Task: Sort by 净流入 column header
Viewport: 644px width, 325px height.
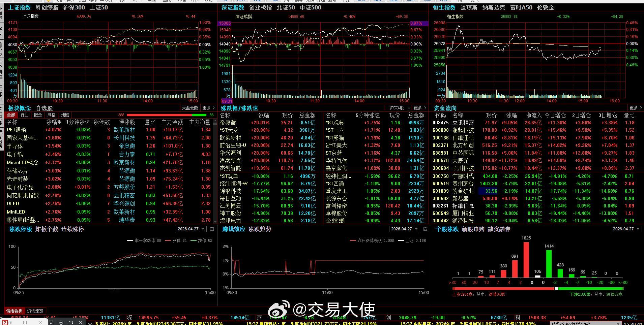Action: 533,115
